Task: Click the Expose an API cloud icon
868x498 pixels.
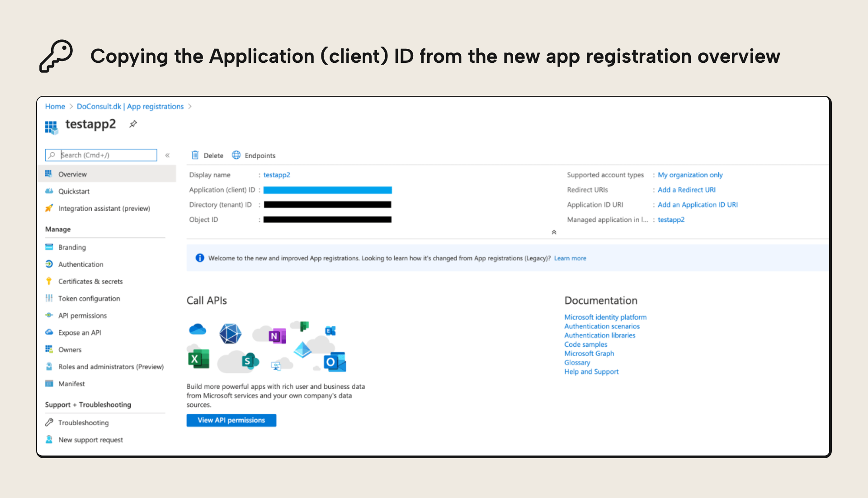Action: click(x=49, y=332)
